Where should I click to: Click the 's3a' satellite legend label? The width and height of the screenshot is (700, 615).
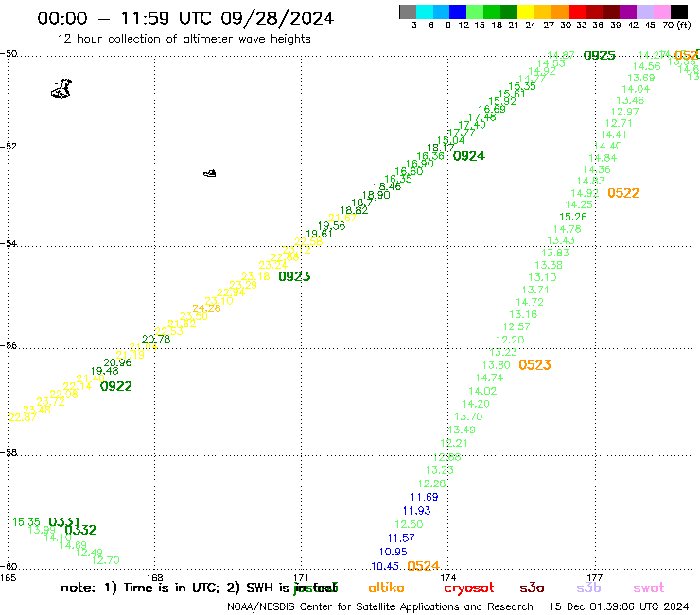coord(532,588)
